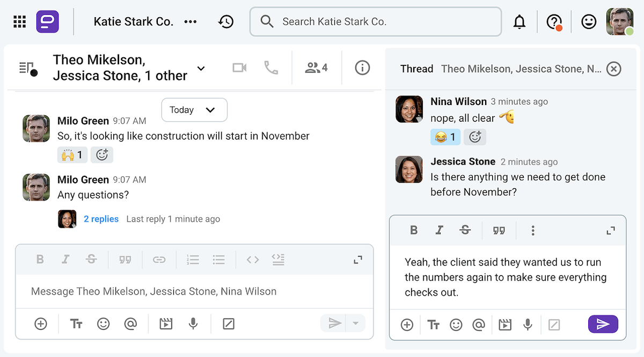This screenshot has width=644, height=357.
Task: Start a video call with the group
Action: 239,68
